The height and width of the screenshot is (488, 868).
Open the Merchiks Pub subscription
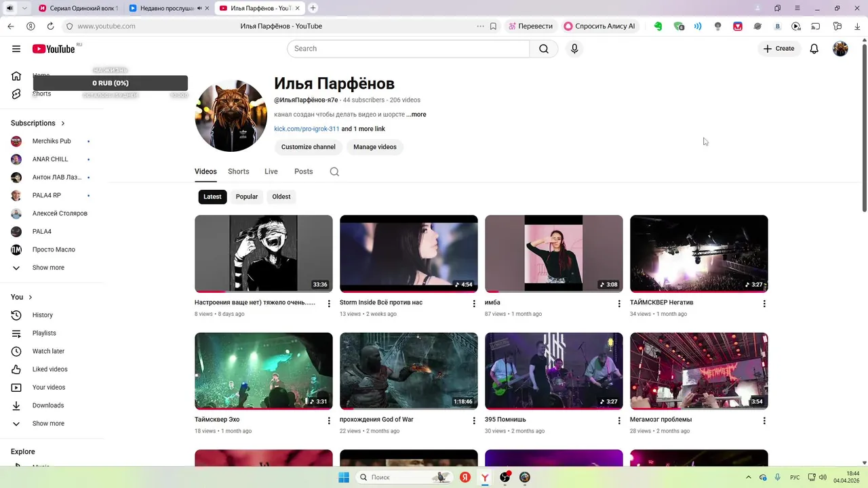click(52, 141)
